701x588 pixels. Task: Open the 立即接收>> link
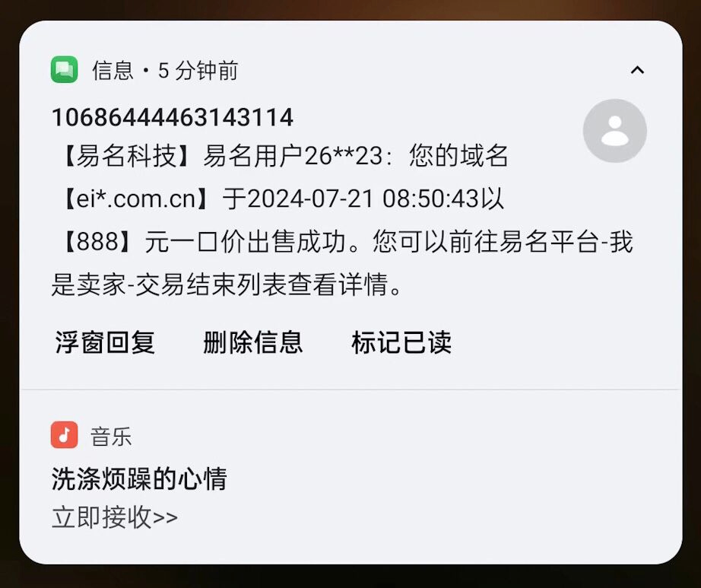click(115, 518)
